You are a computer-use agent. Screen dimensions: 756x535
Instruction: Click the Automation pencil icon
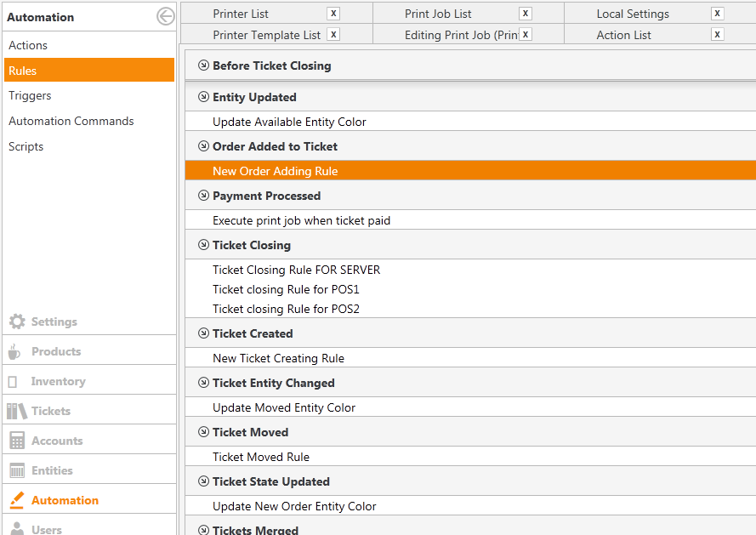[17, 500]
